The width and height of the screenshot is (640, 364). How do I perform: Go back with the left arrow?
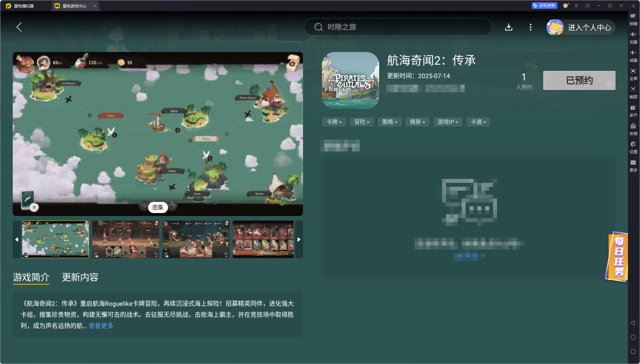pyautogui.click(x=19, y=27)
